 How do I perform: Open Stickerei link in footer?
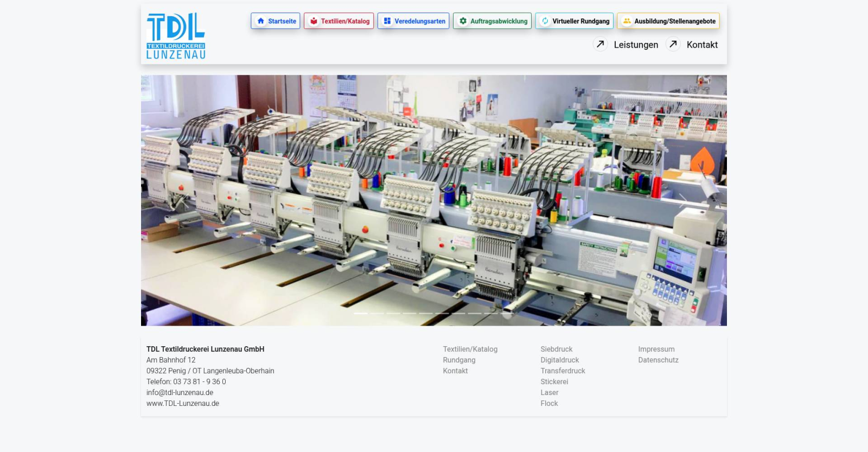[x=554, y=382]
